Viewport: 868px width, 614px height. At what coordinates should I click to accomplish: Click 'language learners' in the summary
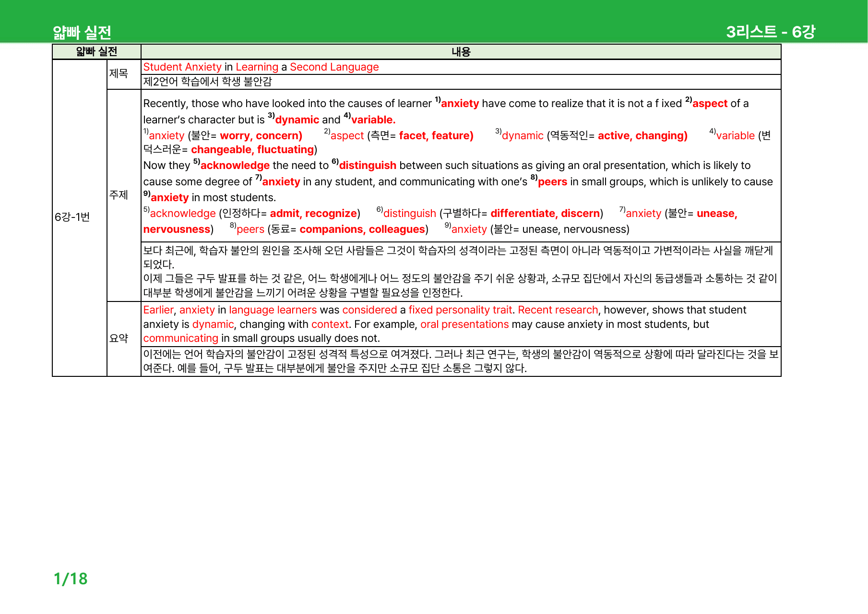point(273,310)
